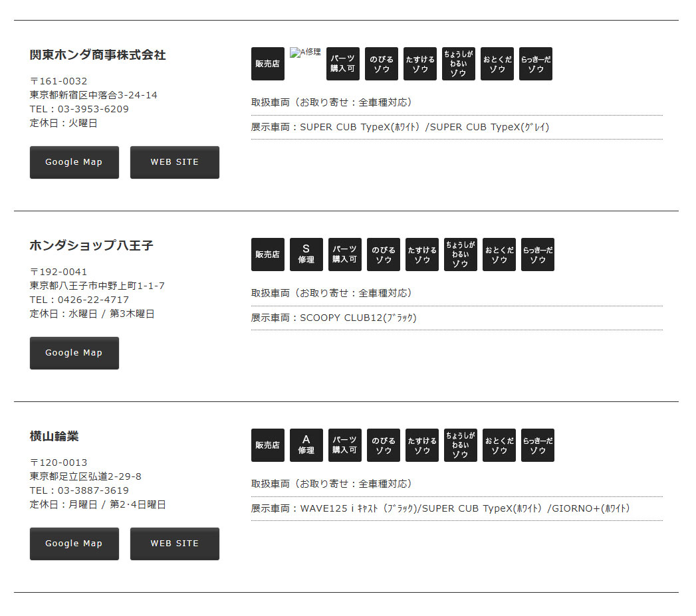Viewport: 696px width, 616px height.
Task: Click address 東京都新宿区中落合3-24-14
Action: [x=94, y=96]
